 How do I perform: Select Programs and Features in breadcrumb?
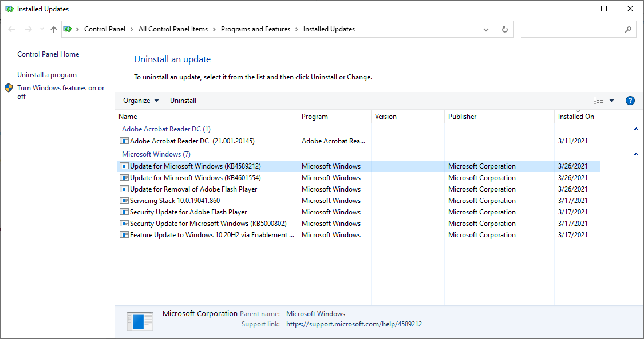pos(255,29)
